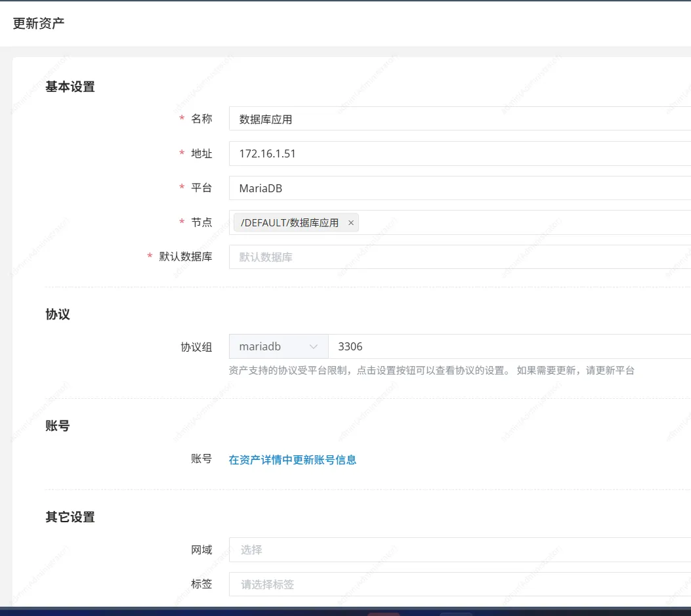Click the 默认数据库 field label
This screenshot has height=616, width=691.
tap(185, 257)
